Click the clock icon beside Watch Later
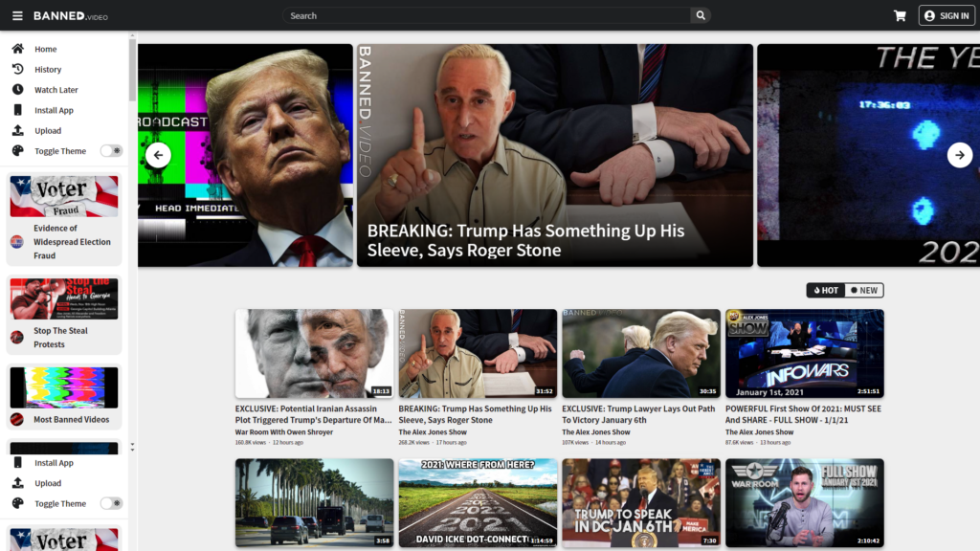Screen dimensions: 980x551 [17, 89]
